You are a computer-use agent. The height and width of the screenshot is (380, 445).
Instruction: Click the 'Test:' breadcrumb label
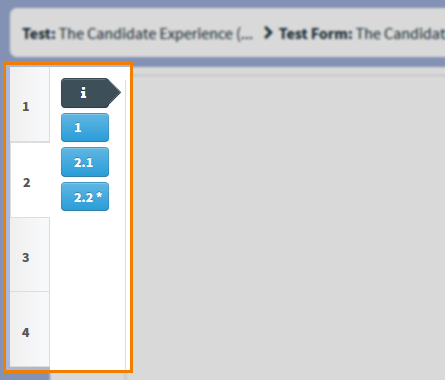point(39,34)
